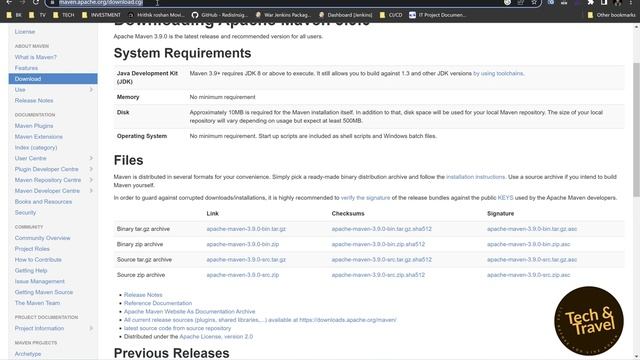Open the Hrithik roshan Movi... bookmark

(x=156, y=15)
